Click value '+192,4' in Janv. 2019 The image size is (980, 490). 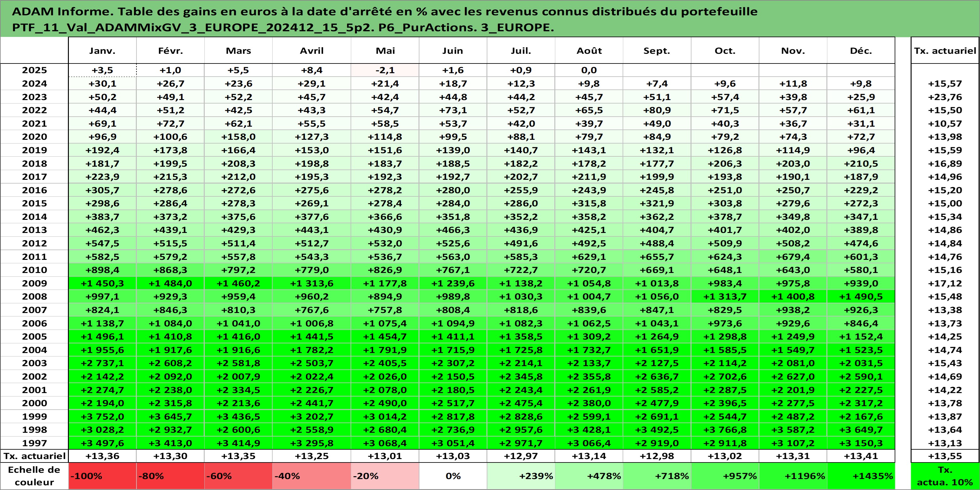click(x=102, y=150)
